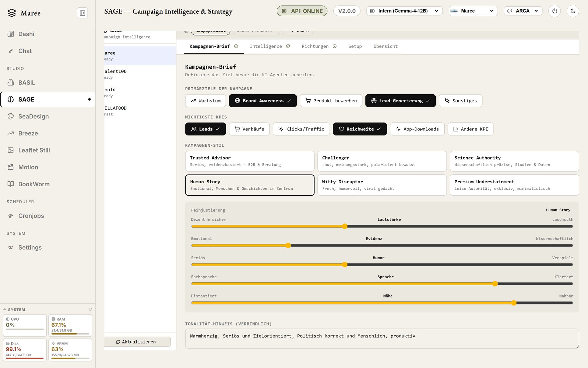Open the Intern (Gemma-4-12B) model dropdown

pos(405,11)
